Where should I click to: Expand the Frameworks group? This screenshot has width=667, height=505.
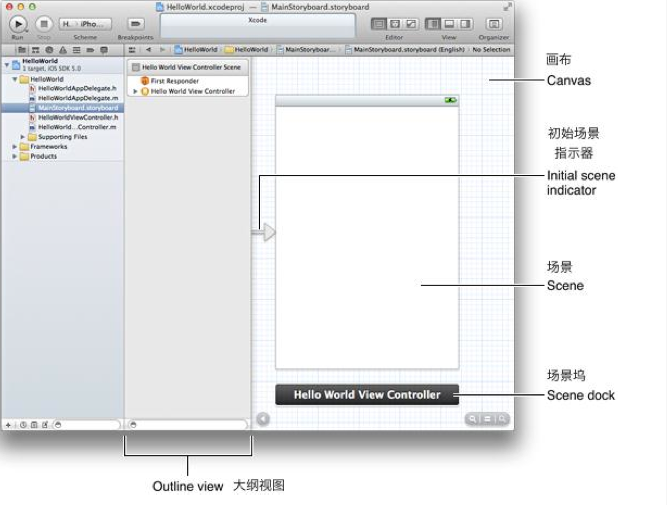coord(14,147)
